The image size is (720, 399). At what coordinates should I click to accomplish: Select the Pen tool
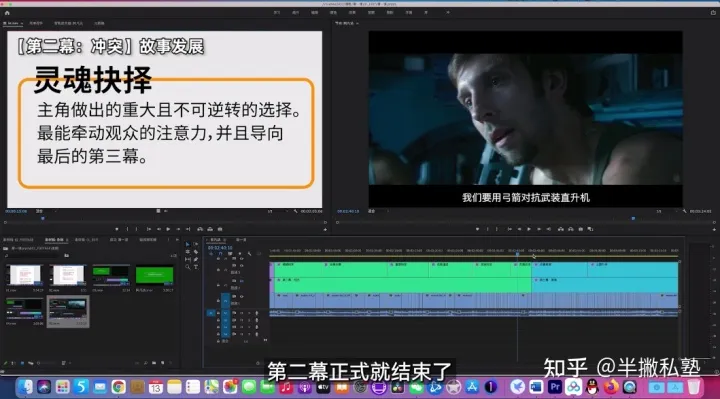click(x=196, y=259)
